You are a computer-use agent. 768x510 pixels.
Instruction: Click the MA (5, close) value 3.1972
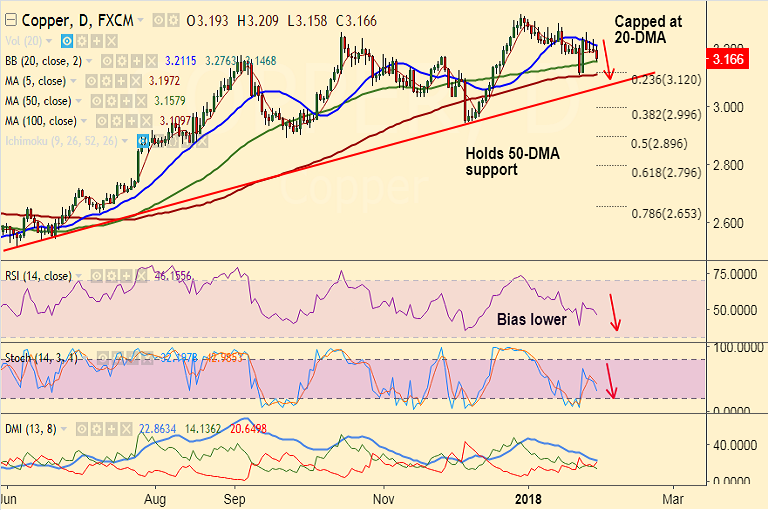pyautogui.click(x=164, y=81)
